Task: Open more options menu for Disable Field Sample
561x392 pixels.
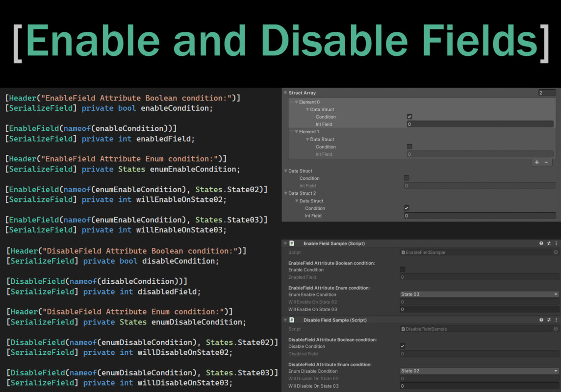Action: pos(556,320)
